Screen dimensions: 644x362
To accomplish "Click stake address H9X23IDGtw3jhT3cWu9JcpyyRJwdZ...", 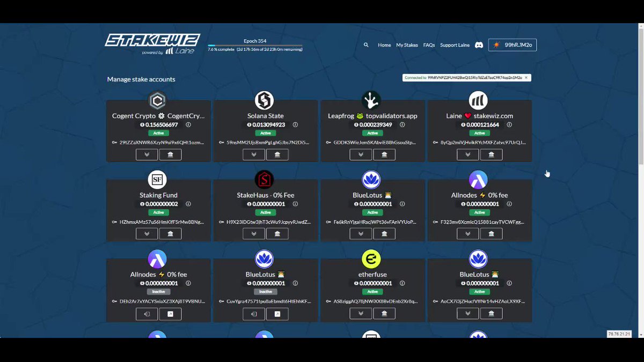I will pos(268,222).
